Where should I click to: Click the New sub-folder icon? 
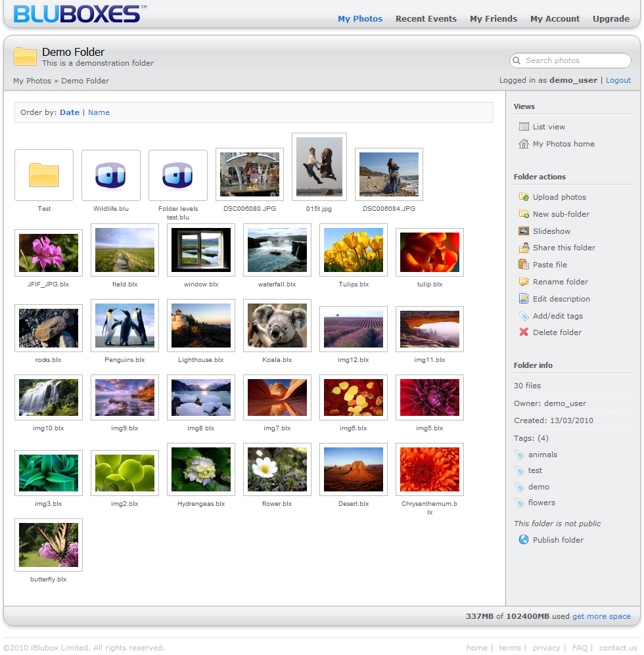pos(523,214)
